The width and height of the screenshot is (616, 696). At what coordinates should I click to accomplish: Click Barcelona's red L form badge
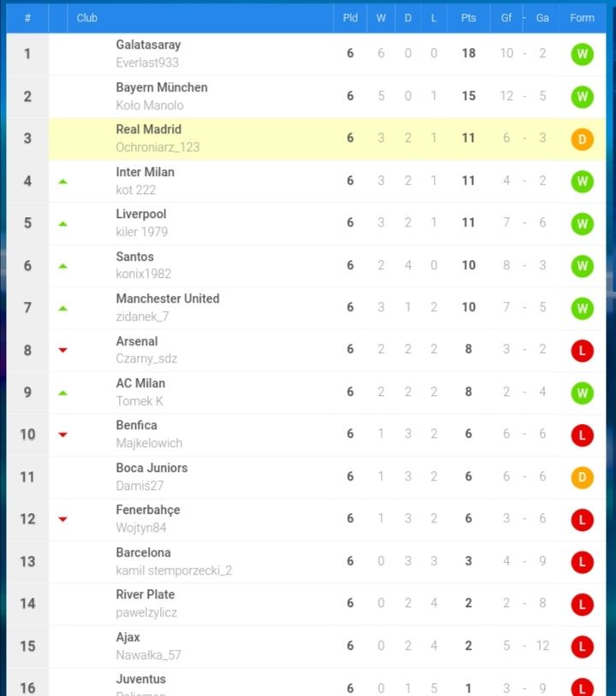point(582,562)
